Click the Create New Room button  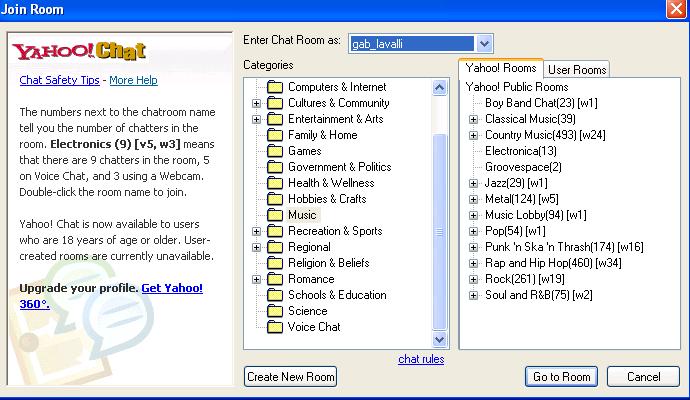click(291, 376)
